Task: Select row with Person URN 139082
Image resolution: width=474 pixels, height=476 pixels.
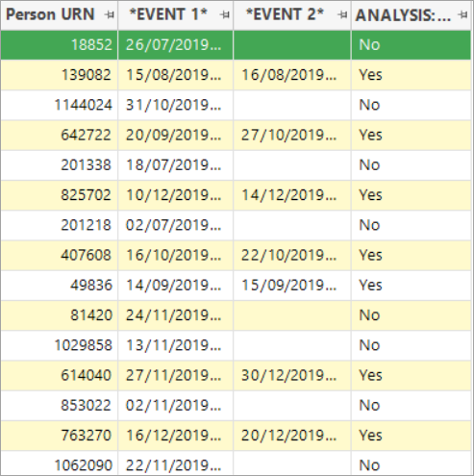Action: click(237, 75)
